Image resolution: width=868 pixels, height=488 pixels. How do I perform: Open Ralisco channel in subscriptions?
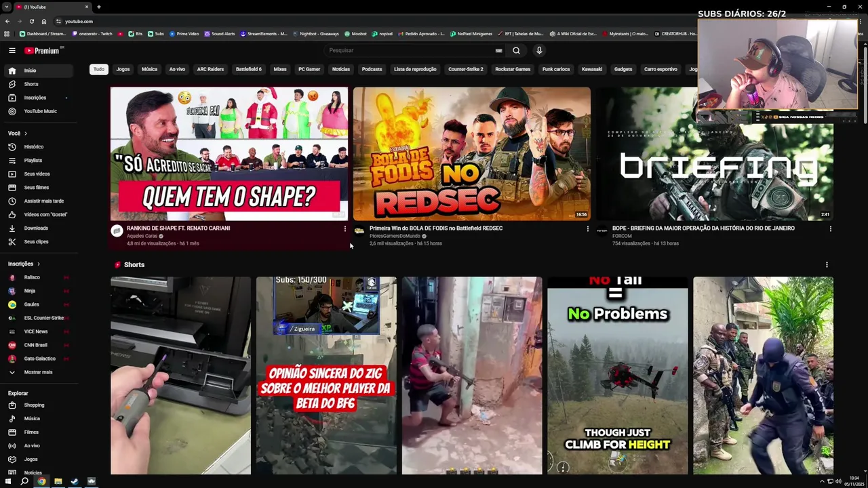coord(39,277)
